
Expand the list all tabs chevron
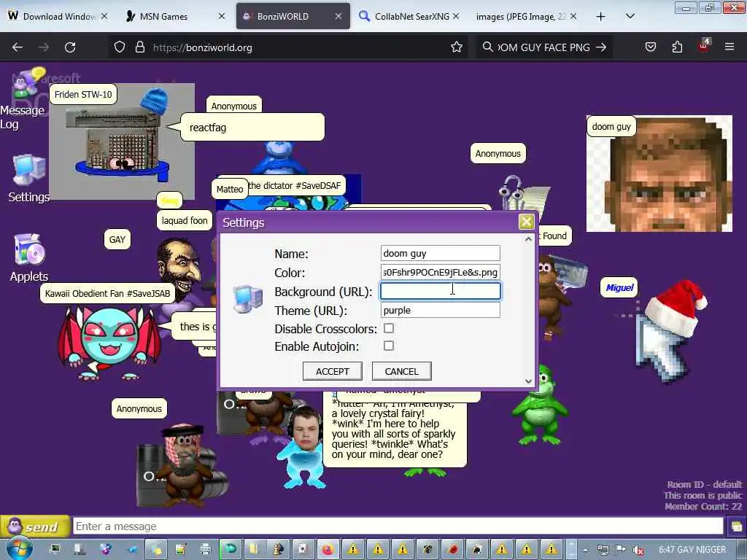point(630,16)
